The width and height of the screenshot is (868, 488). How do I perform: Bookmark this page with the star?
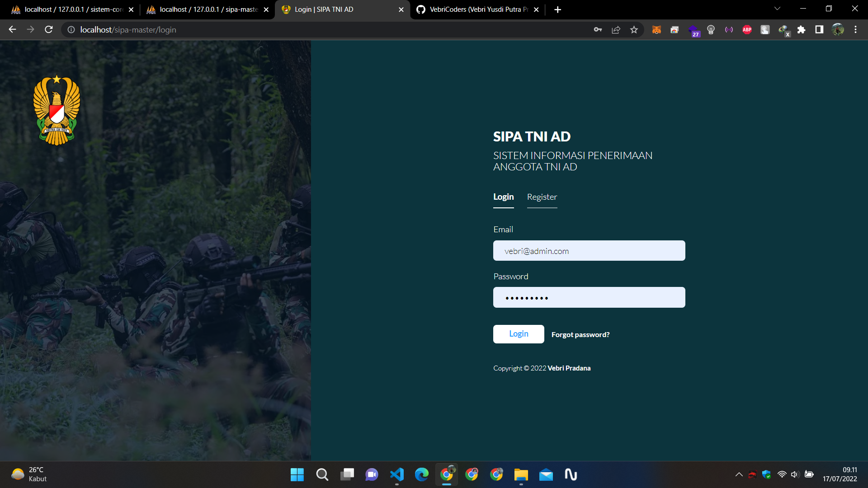[x=634, y=29]
